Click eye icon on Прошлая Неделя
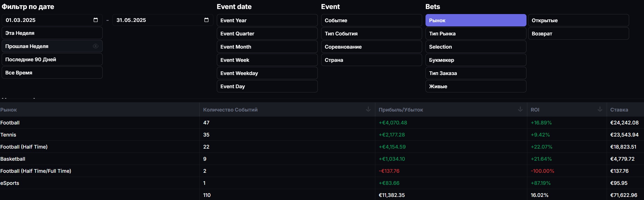This screenshot has height=200, width=644. [96, 46]
